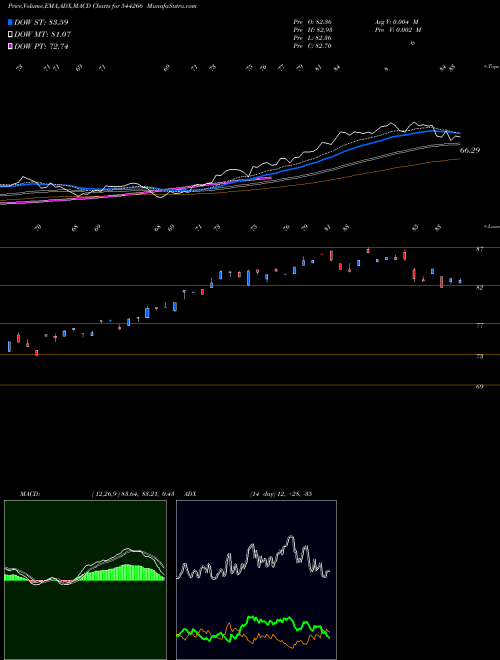The height and width of the screenshot is (660, 500).
Task: Select the 'DOW PT: 72.74' legend label
Action: pyautogui.click(x=41, y=46)
